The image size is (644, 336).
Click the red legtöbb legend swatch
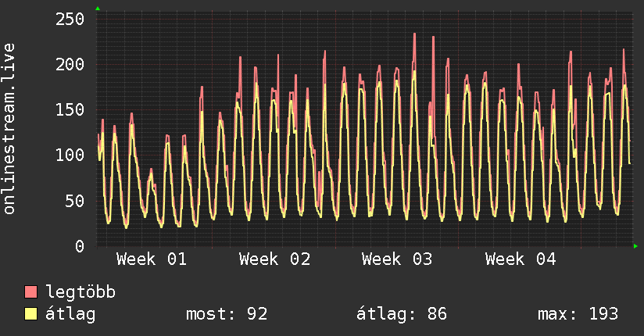coord(31,292)
